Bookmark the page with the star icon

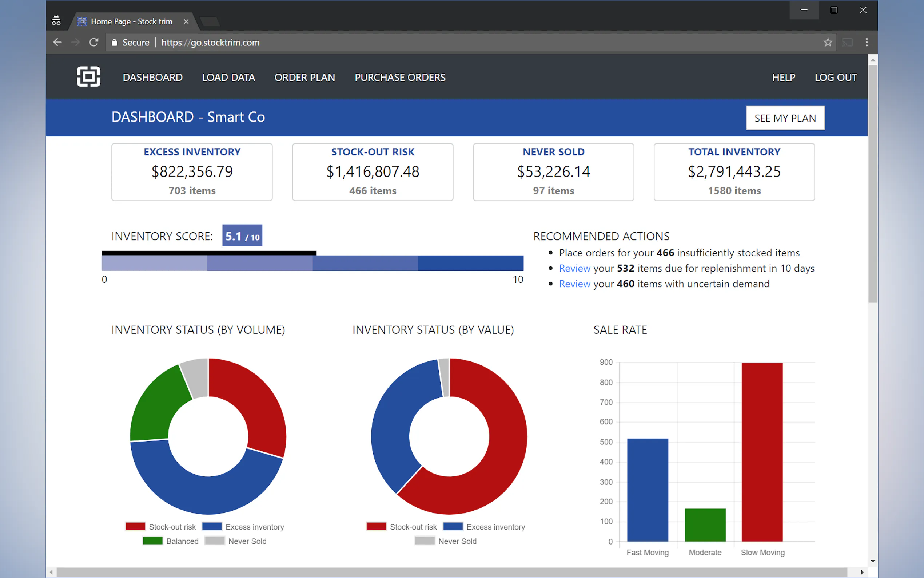(x=827, y=43)
